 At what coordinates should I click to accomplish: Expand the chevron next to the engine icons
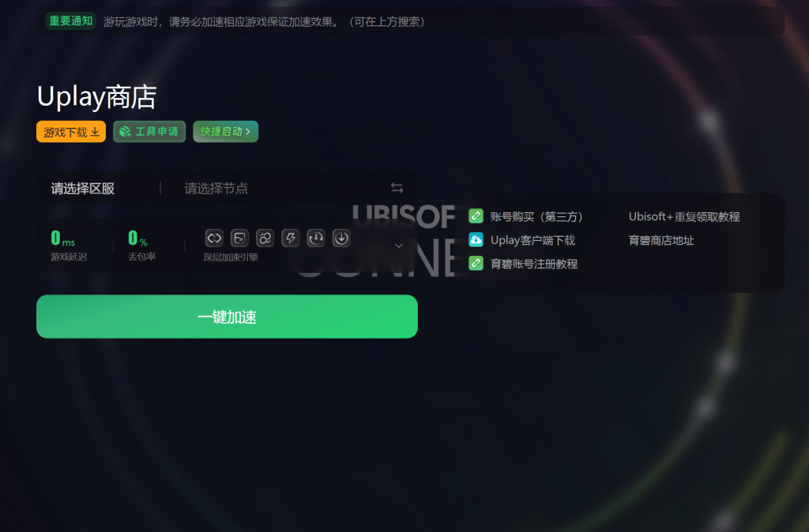click(398, 246)
